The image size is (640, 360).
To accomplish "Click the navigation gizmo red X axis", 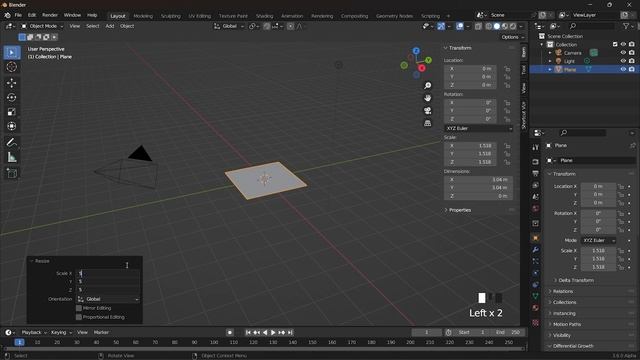I will click(422, 68).
